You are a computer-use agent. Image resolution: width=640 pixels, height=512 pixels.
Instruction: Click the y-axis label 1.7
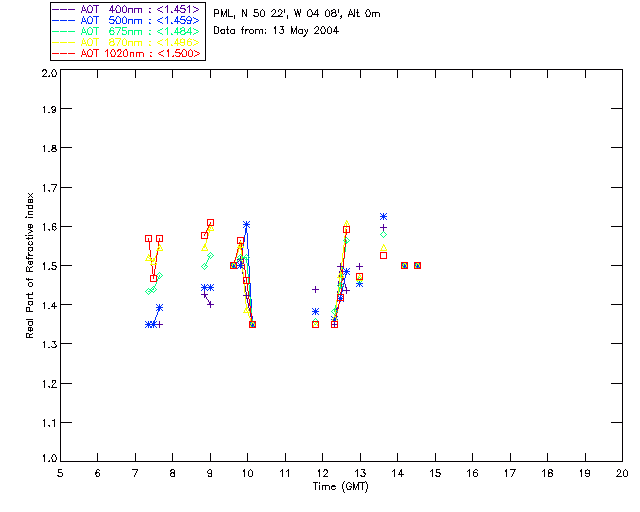tap(49, 187)
